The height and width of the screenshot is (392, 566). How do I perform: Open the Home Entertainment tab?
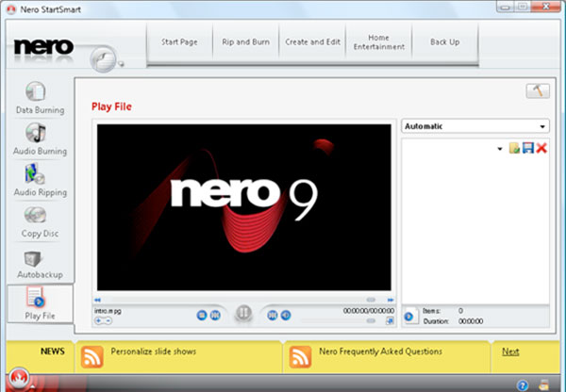pyautogui.click(x=379, y=41)
